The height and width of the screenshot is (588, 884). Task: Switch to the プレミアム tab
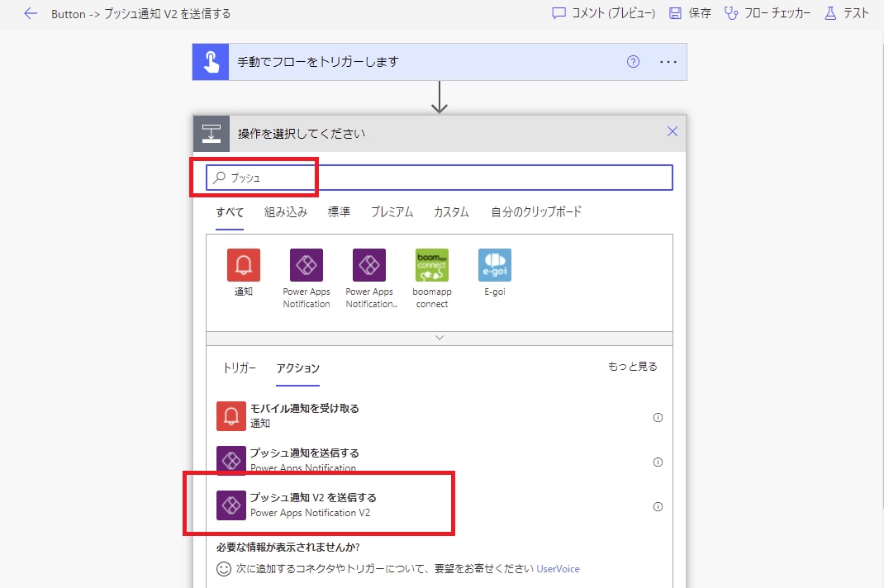pos(392,212)
